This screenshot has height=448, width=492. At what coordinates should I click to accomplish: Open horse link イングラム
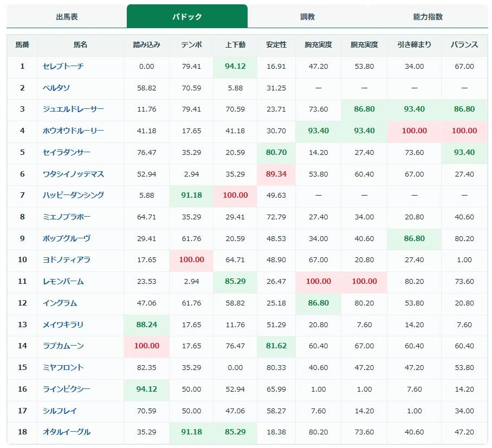[60, 303]
